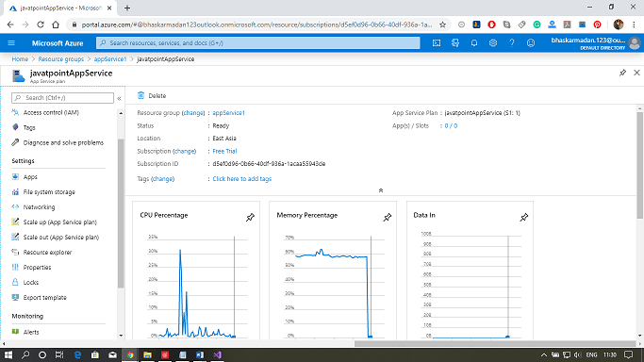Bookmark this page with the star
644x362 pixels.
442,25
